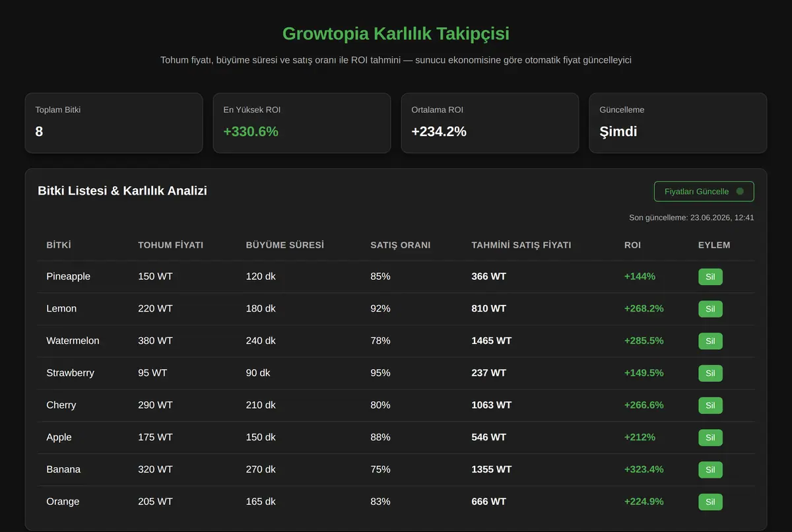Click the 92% sale rate
792x532 pixels.
380,309
